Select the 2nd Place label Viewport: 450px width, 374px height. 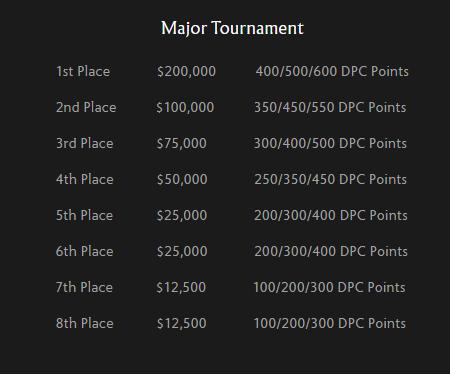(86, 107)
